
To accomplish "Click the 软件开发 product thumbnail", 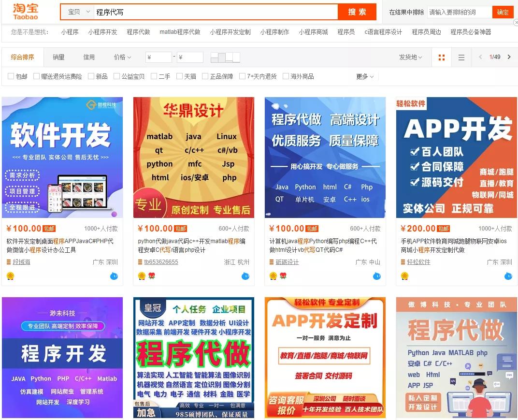I will pyautogui.click(x=62, y=158).
